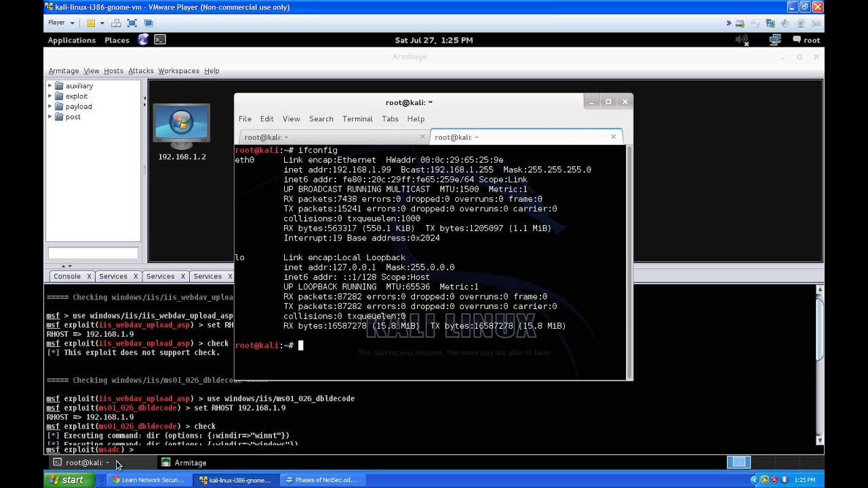
Task: Click the date and time in Kali panel
Action: coord(434,40)
